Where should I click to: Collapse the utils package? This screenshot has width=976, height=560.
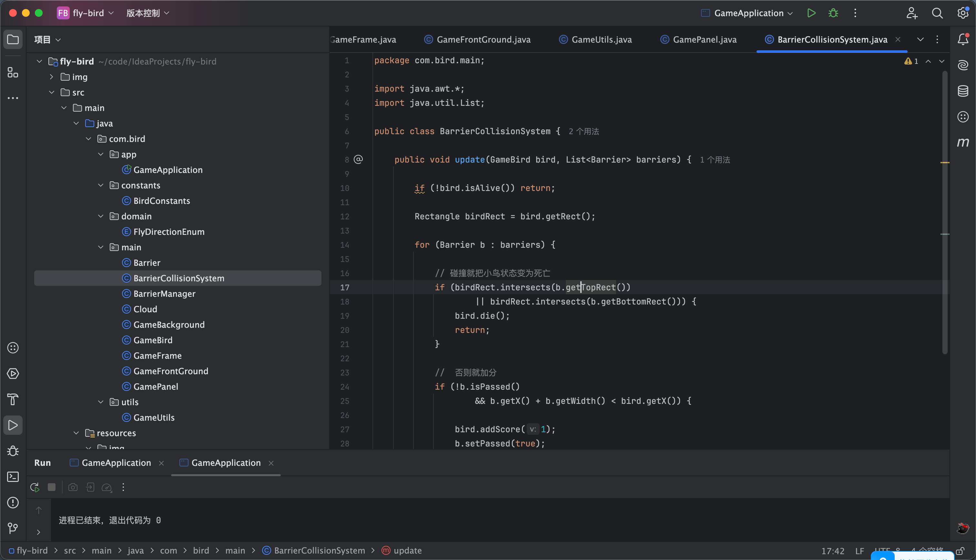[101, 402]
